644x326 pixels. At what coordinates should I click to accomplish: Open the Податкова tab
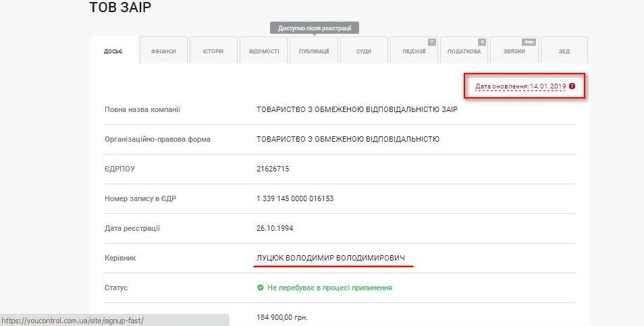[464, 51]
